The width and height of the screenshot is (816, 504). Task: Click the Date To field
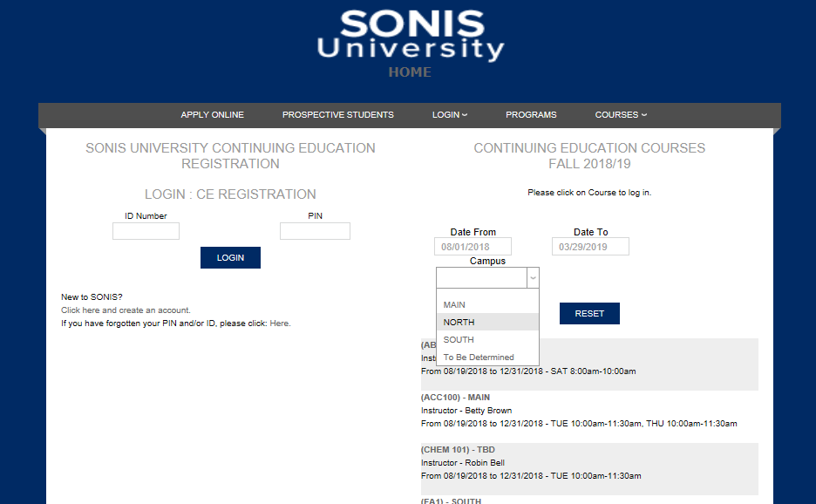pos(590,247)
